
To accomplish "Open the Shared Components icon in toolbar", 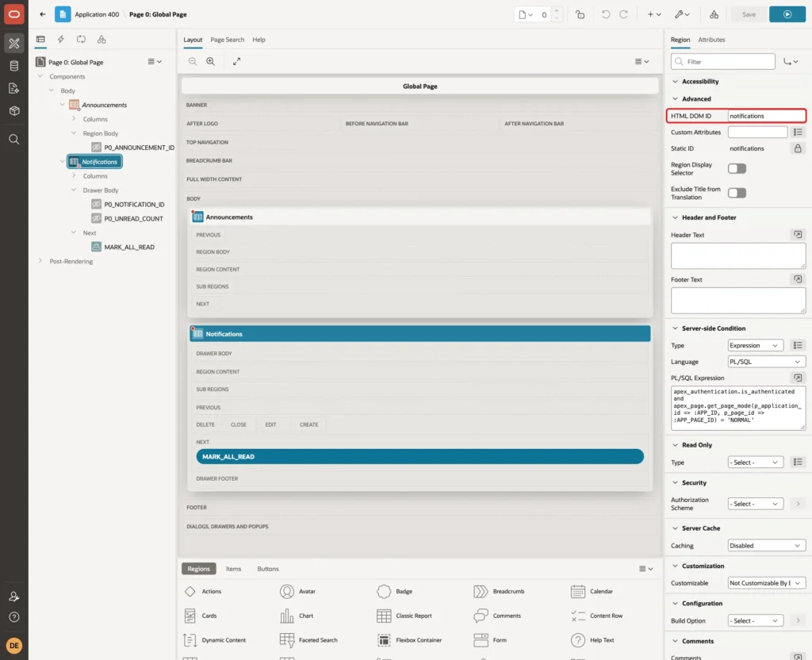I will (714, 14).
